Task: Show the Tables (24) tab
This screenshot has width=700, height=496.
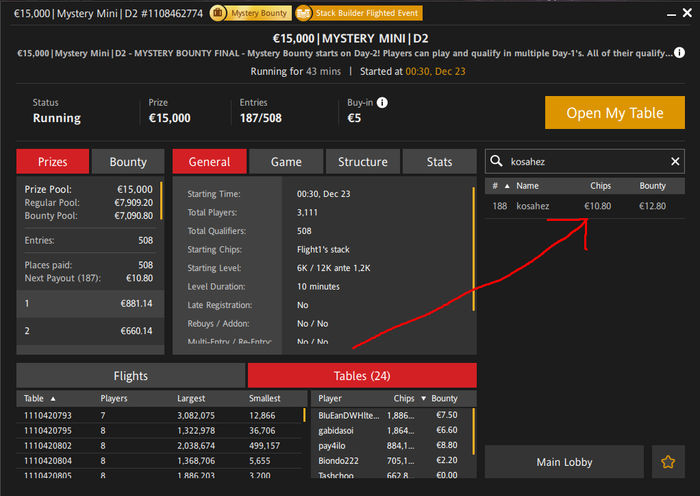Action: pos(362,375)
